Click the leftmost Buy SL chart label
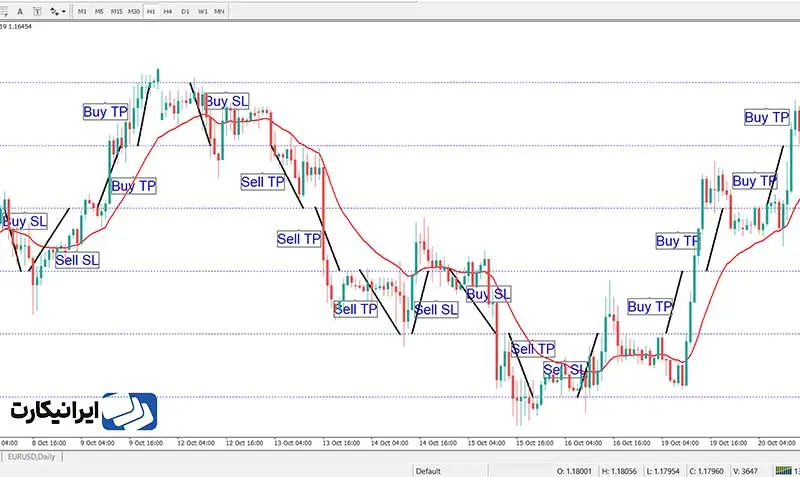 25,221
